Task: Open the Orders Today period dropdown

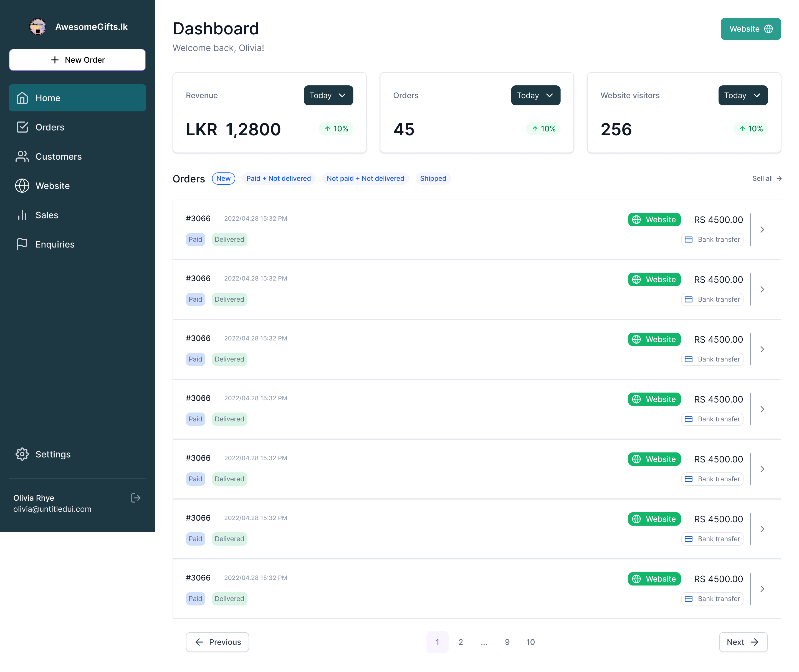Action: pos(536,95)
